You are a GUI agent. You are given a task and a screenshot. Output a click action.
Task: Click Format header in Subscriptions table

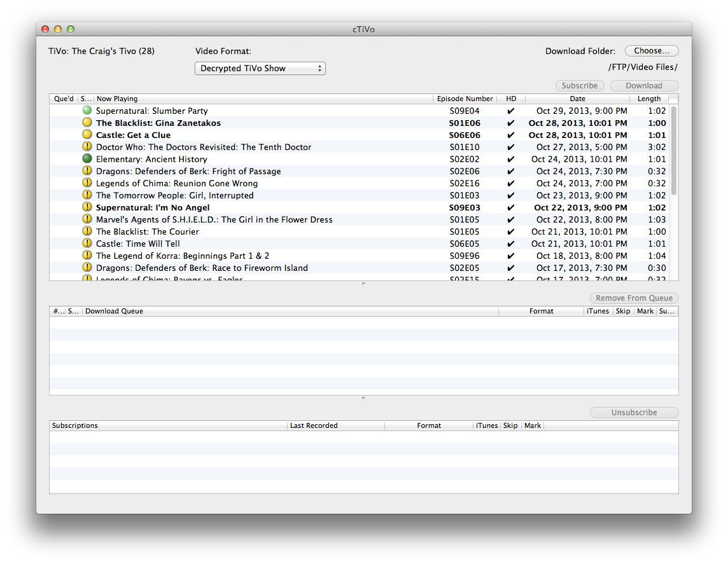click(429, 426)
